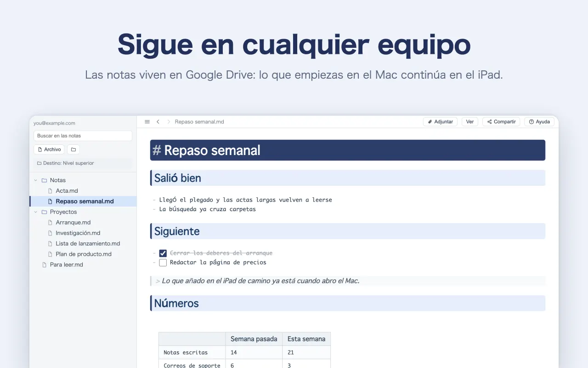Click the Compartir share button
Image resolution: width=588 pixels, height=368 pixels.
pos(501,122)
